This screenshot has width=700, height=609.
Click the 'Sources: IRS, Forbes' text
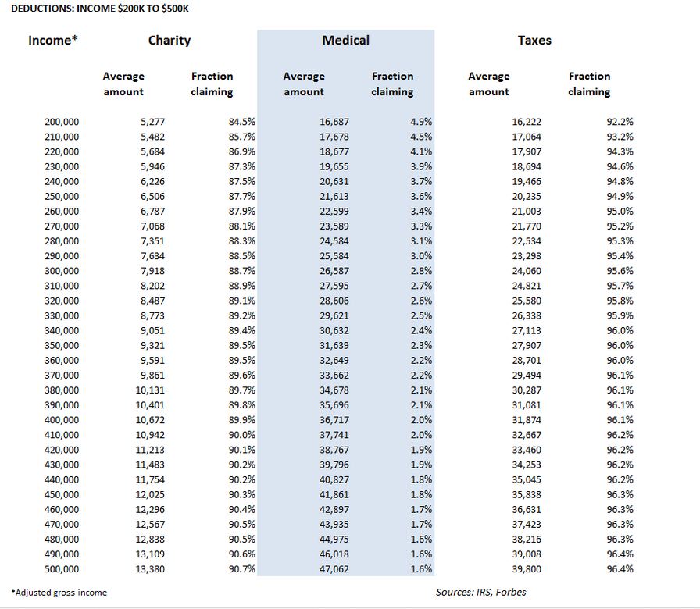480,592
